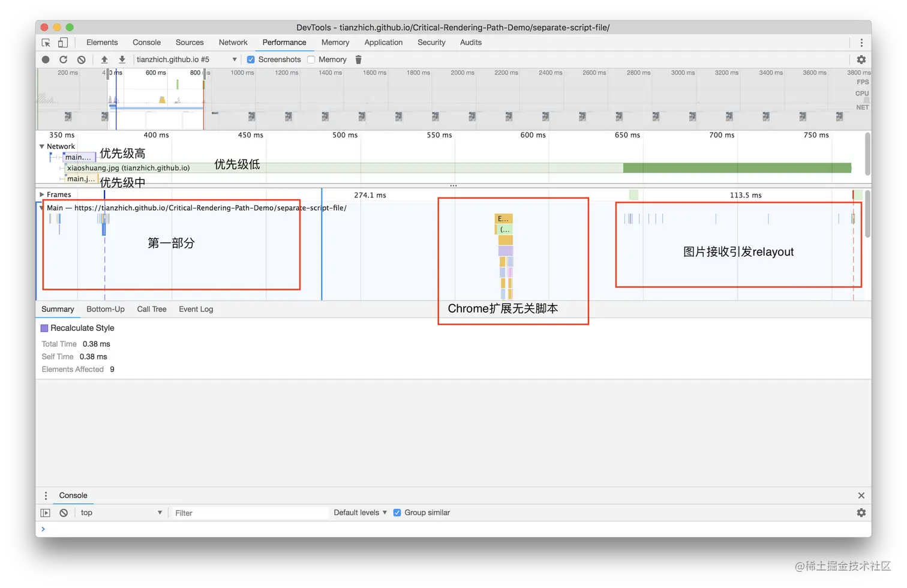
Task: Tick the Memory checkbox in Performance toolbar
Action: coord(311,59)
